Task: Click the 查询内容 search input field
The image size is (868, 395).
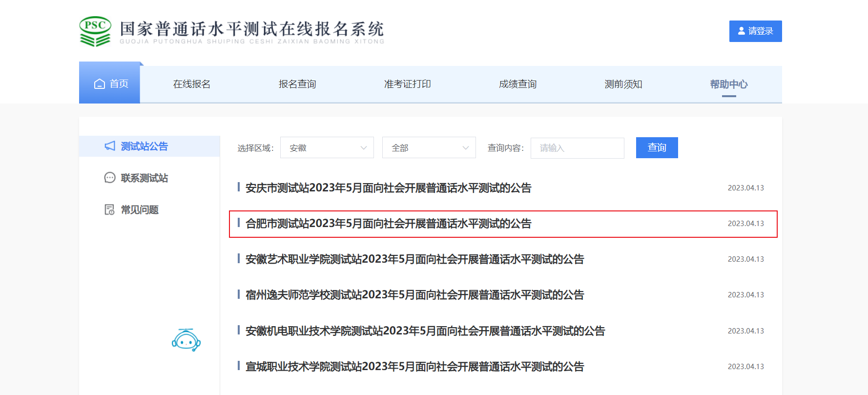Action: coord(578,147)
